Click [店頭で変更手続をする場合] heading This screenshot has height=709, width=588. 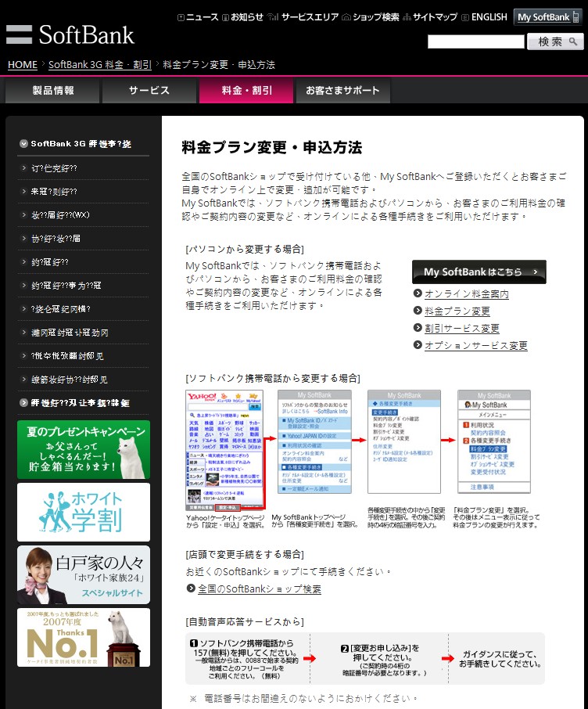click(245, 554)
